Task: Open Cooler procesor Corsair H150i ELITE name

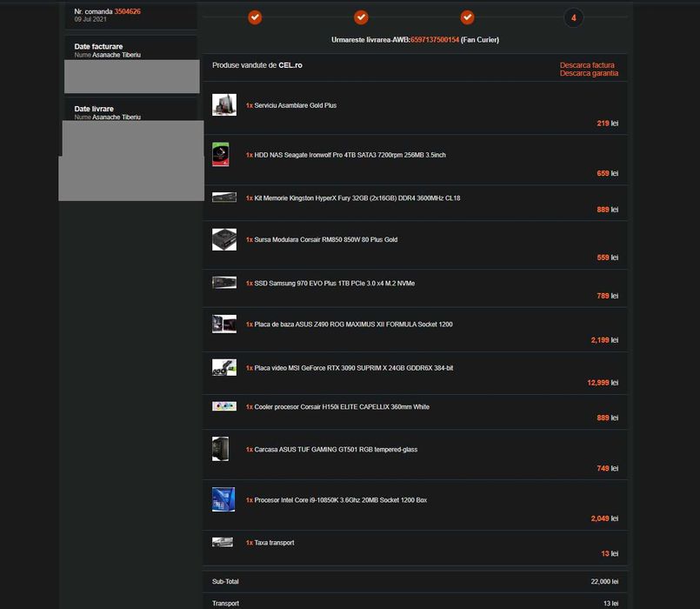Action: pos(342,407)
